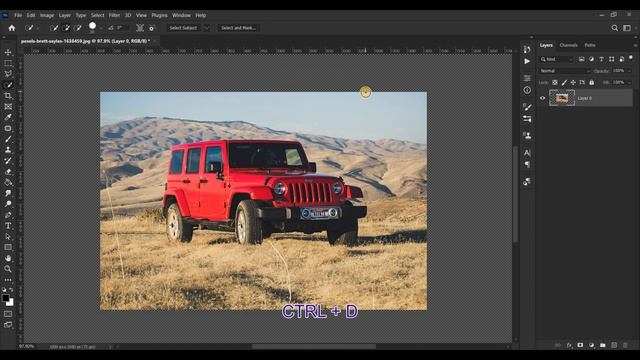Open the brush preset picker dropdown
The height and width of the screenshot is (360, 640).
pos(101,28)
